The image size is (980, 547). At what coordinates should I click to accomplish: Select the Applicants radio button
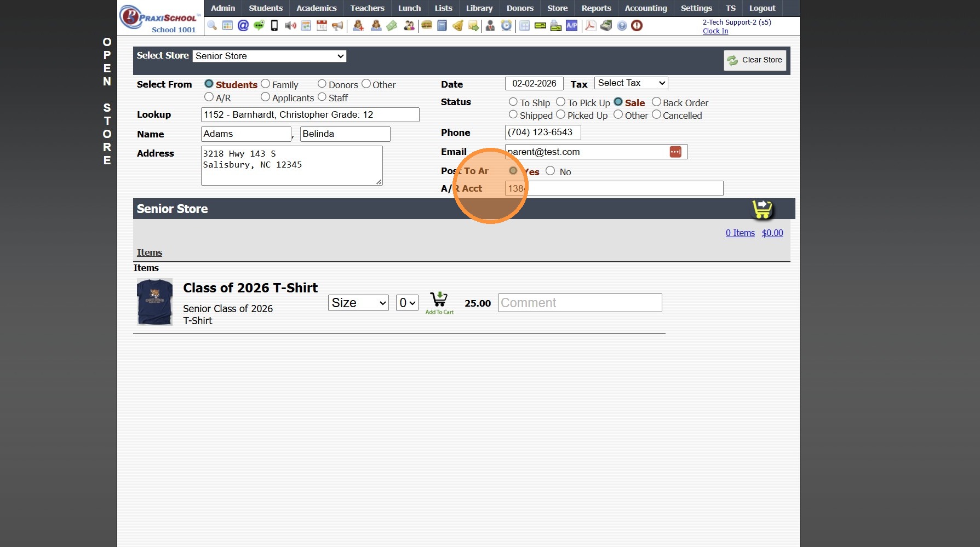pyautogui.click(x=266, y=97)
